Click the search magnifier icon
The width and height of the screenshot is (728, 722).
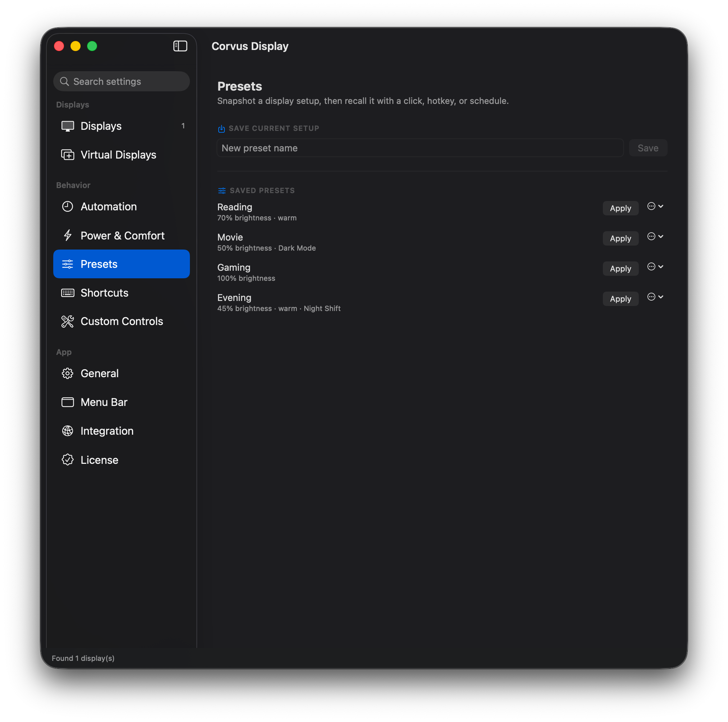click(x=64, y=82)
